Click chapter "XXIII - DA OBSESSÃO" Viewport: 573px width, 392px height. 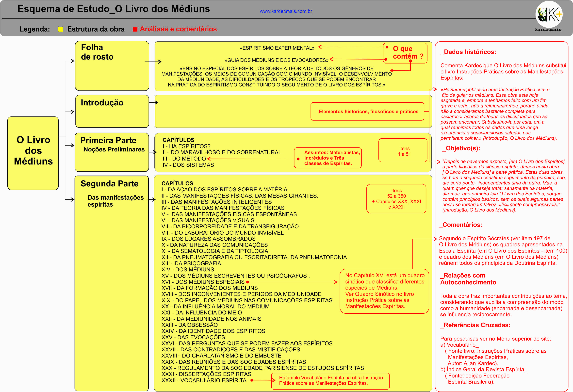[x=190, y=325]
